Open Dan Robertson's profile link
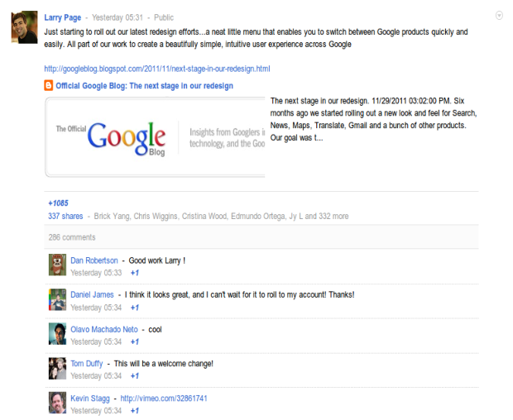 point(94,260)
